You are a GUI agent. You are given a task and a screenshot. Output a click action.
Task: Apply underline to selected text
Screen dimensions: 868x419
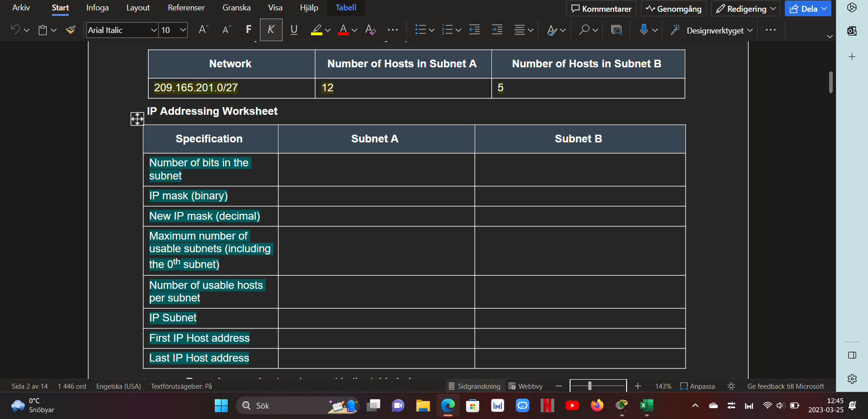[x=293, y=29]
